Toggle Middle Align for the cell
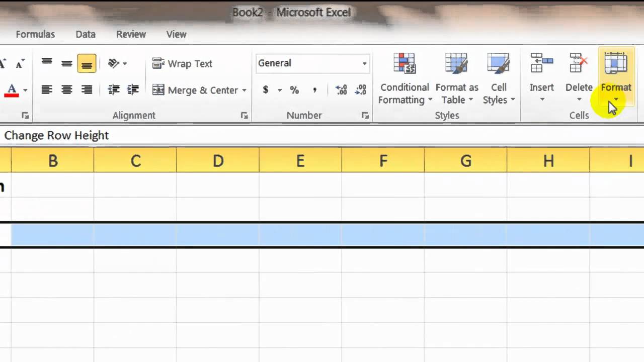 [66, 63]
